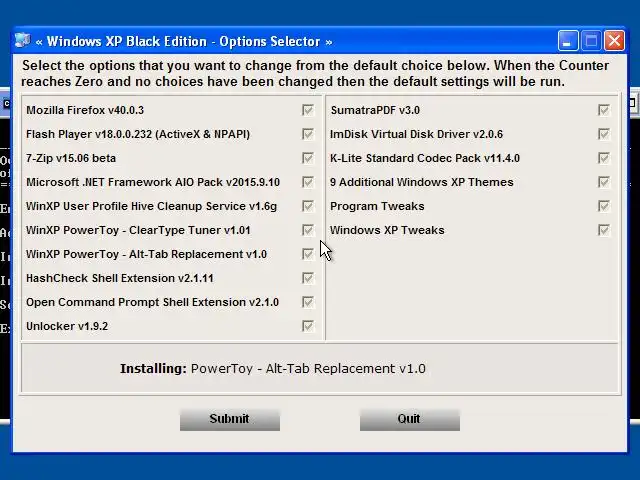Toggle the SumatraPDF v3.0 checkbox
Image resolution: width=640 pixels, height=480 pixels.
tap(604, 110)
